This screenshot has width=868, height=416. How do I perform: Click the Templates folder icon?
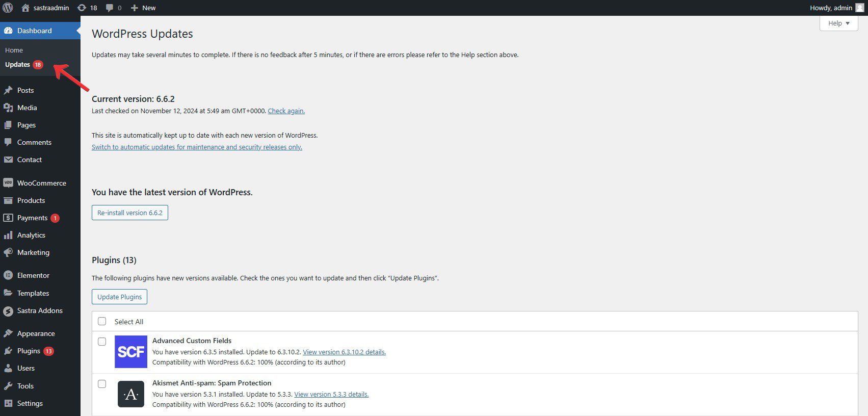[8, 293]
